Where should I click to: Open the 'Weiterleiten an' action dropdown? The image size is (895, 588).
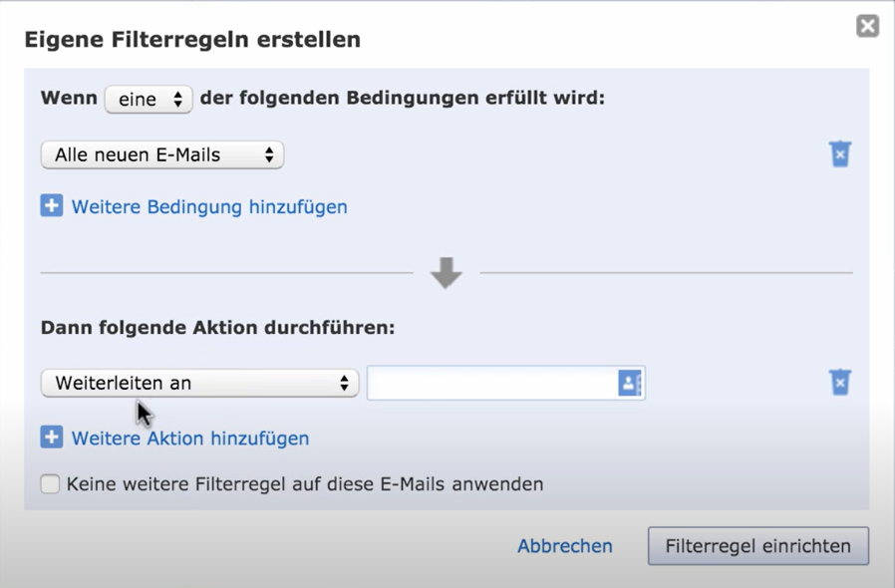(x=199, y=383)
